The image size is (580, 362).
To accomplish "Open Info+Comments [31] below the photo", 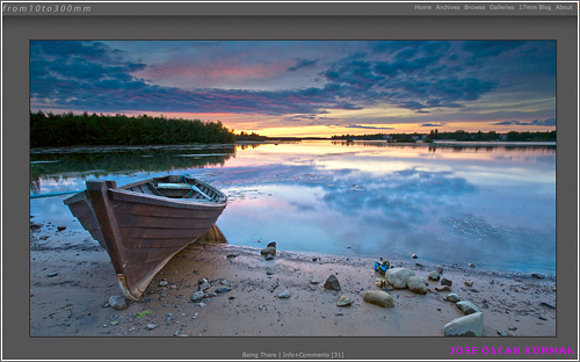I will (313, 355).
